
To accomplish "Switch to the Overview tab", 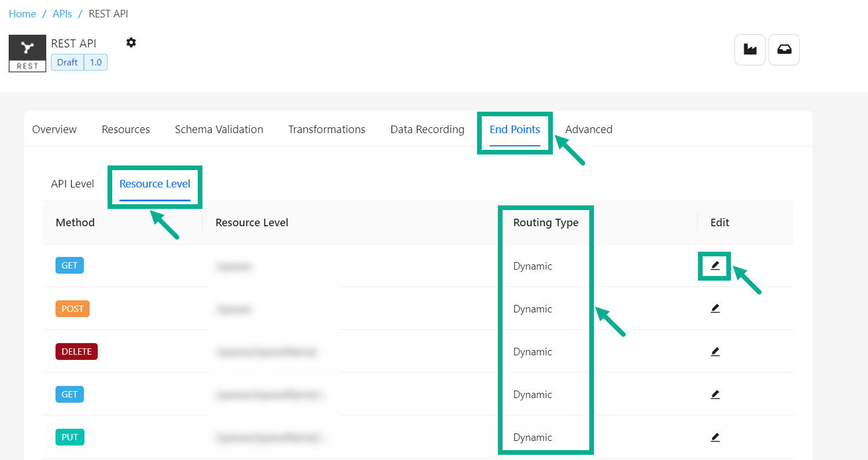I will [x=54, y=130].
